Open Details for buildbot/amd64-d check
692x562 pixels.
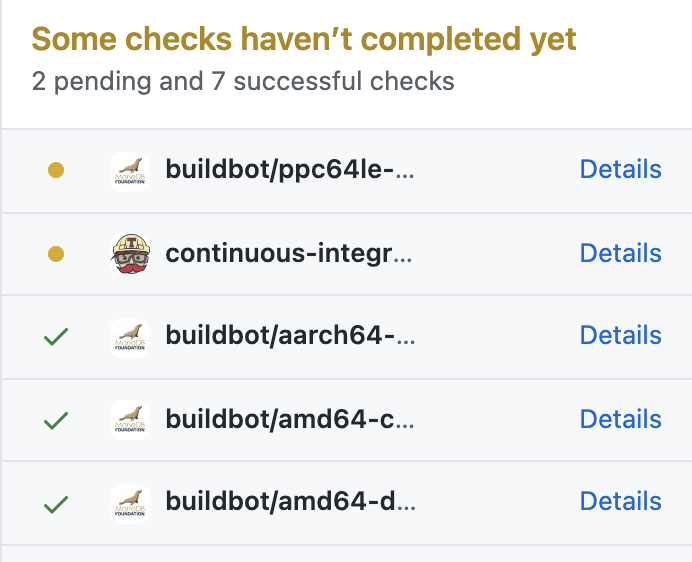point(621,501)
